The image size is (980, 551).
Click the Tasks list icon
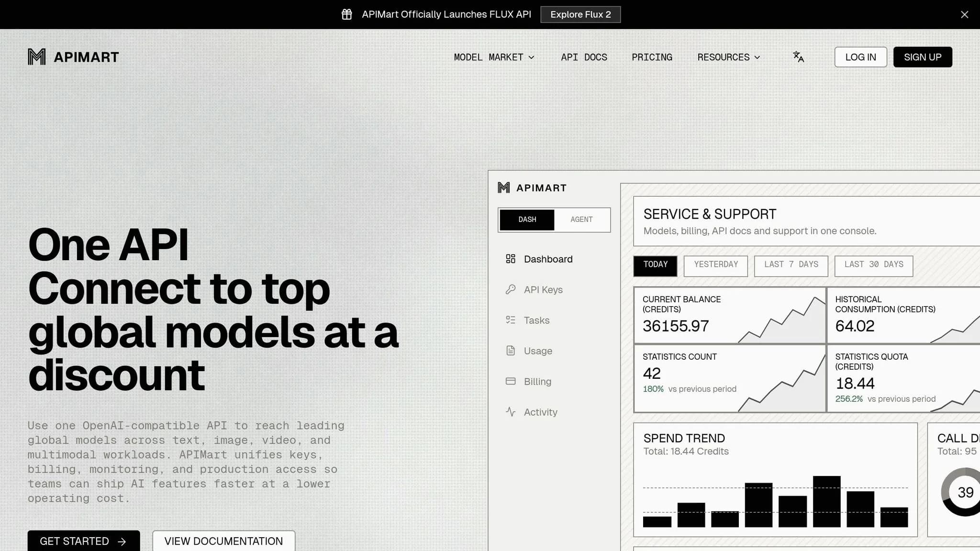[x=511, y=320]
